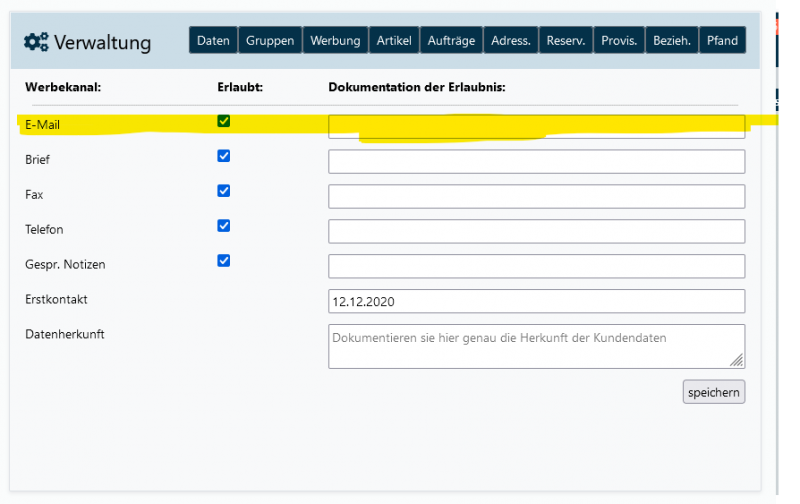The width and height of the screenshot is (800, 504).
Task: Open the Provis. tab
Action: 619,41
